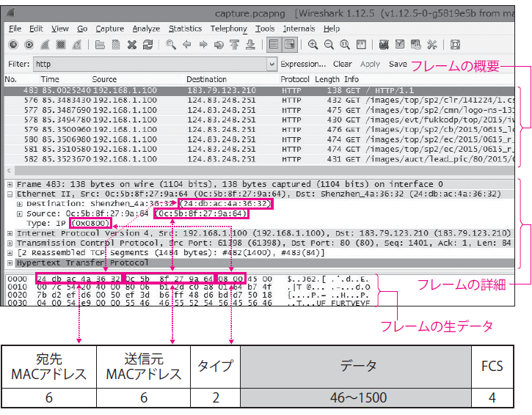Expand Transmission Control Protocol node
The height and width of the screenshot is (415, 532).
coord(10,243)
